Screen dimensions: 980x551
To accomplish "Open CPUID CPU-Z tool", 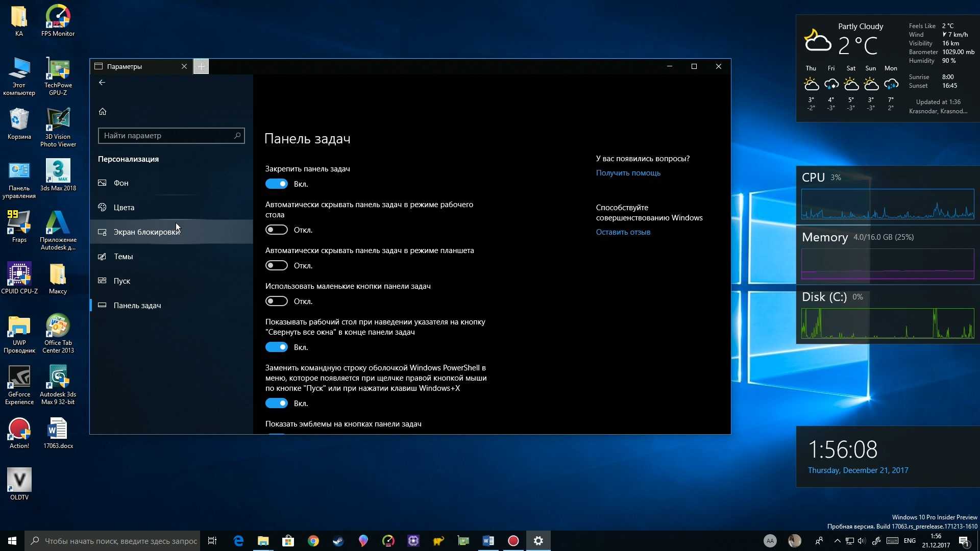I will (x=18, y=274).
